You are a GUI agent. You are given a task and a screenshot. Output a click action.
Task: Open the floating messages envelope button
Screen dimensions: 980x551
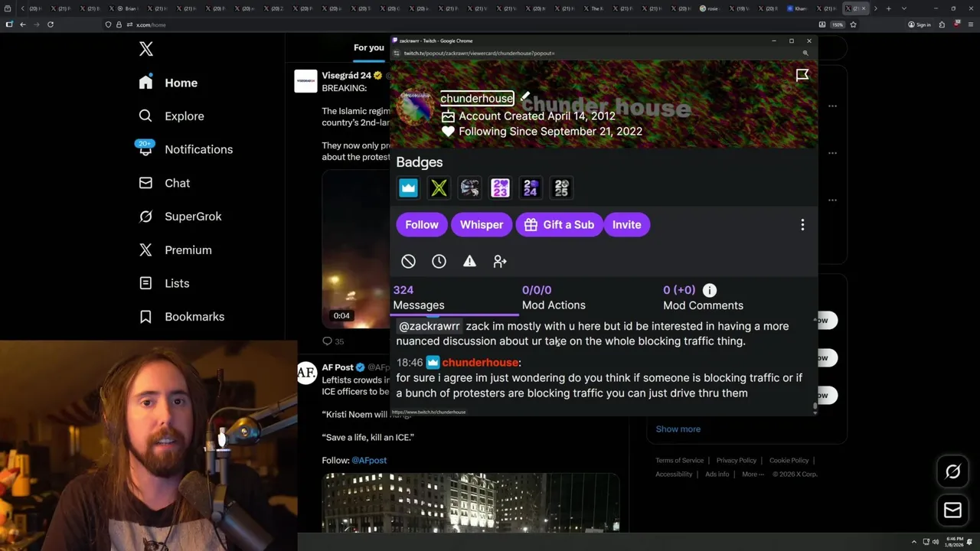[952, 510]
